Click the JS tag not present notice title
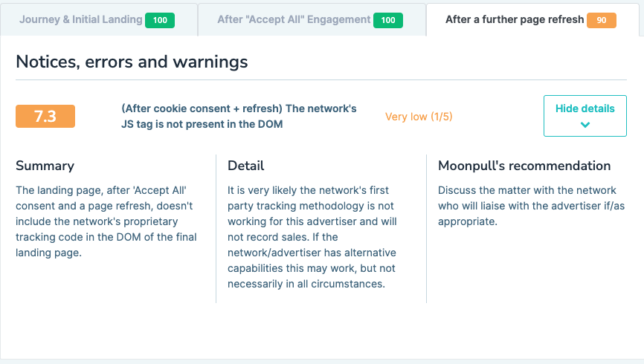The height and width of the screenshot is (364, 644). [239, 117]
